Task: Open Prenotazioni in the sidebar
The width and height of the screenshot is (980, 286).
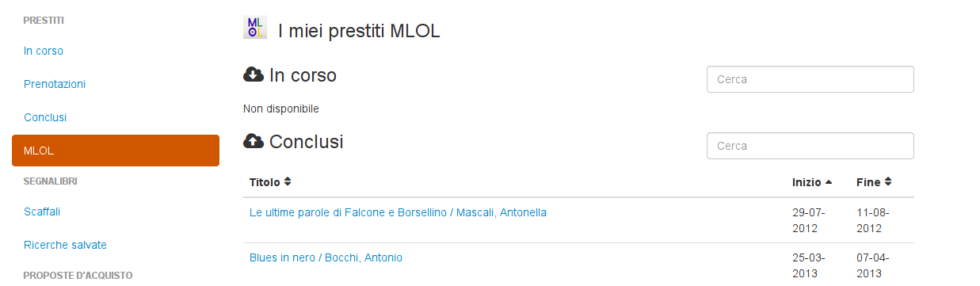Action: click(55, 84)
